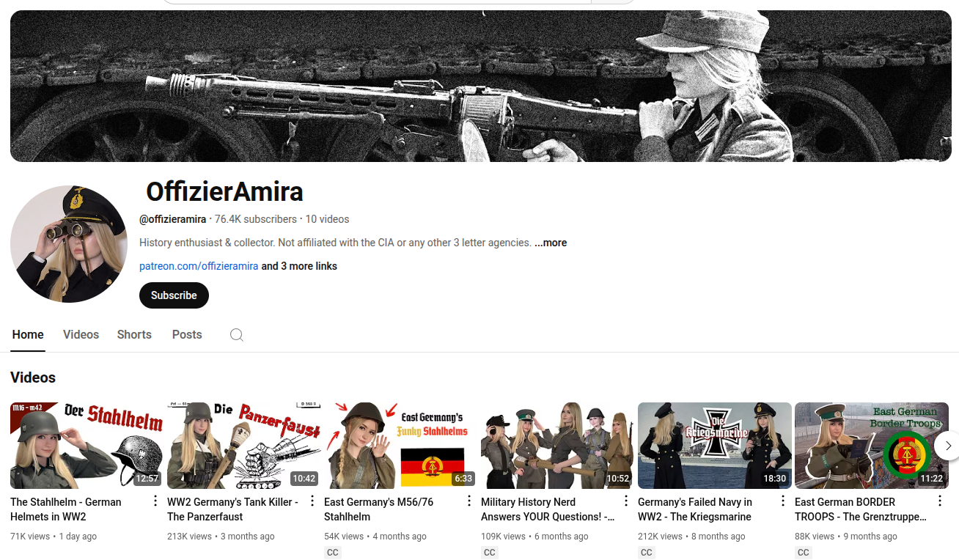
Task: Click the channel search magnifier icon
Action: click(x=236, y=335)
